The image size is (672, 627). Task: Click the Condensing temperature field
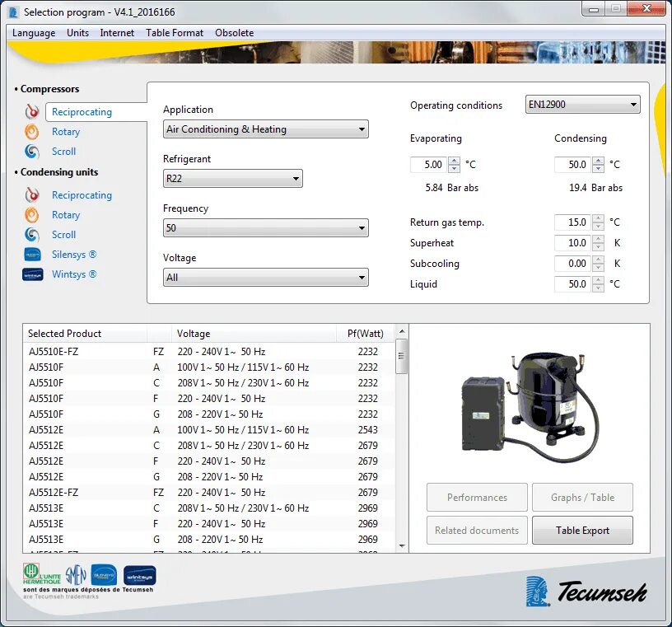click(573, 165)
